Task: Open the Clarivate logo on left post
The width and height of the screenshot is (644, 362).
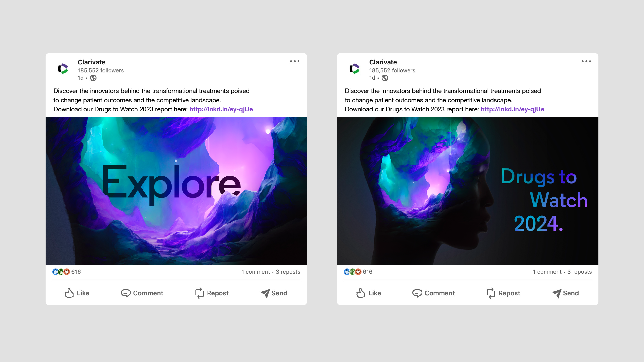Action: (63, 69)
